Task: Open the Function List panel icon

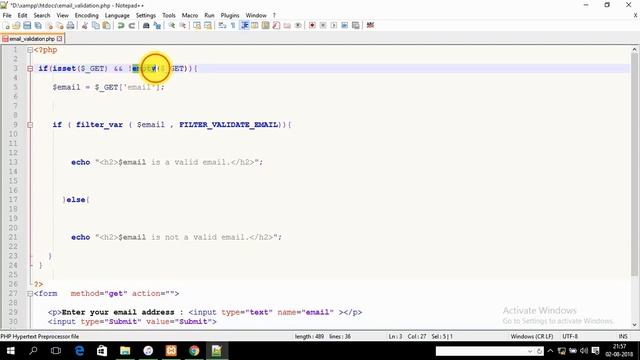Action: (x=276, y=25)
